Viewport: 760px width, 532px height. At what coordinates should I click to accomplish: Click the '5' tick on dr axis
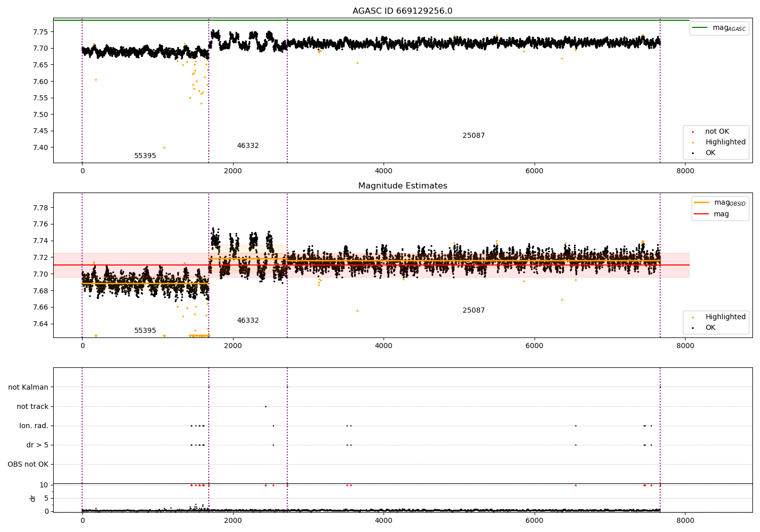pyautogui.click(x=46, y=499)
